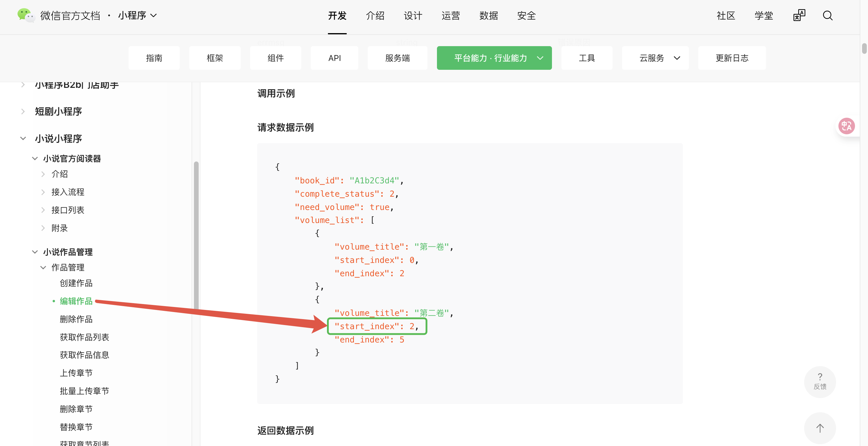The image size is (868, 446).
Task: Open the 批量上传章节 sidebar link
Action: point(84,391)
